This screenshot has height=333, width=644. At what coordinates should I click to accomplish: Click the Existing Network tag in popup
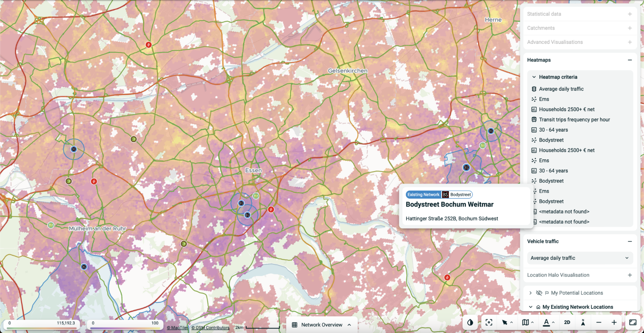(423, 194)
